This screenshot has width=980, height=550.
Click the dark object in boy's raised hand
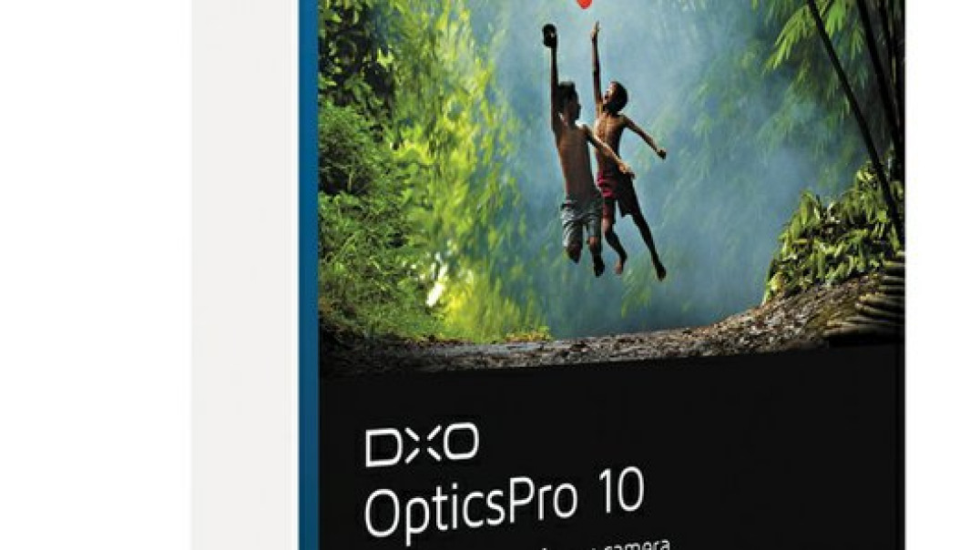(x=549, y=35)
